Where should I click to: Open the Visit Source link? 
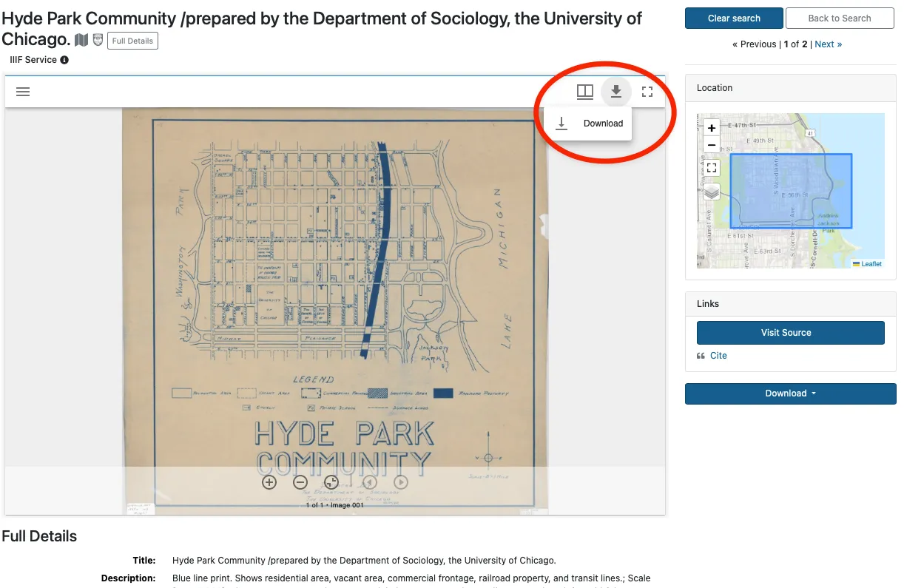(790, 333)
